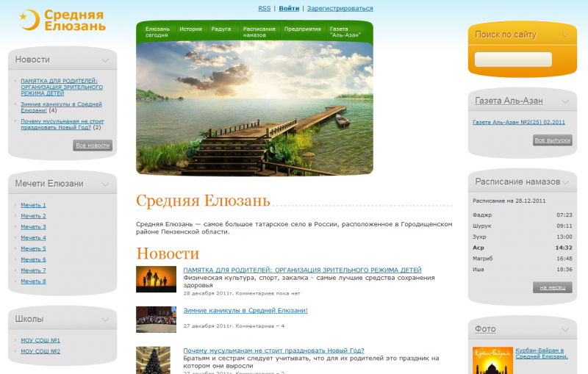
Task: Click the Средняя Елюзань site title text
Action: coord(75,20)
